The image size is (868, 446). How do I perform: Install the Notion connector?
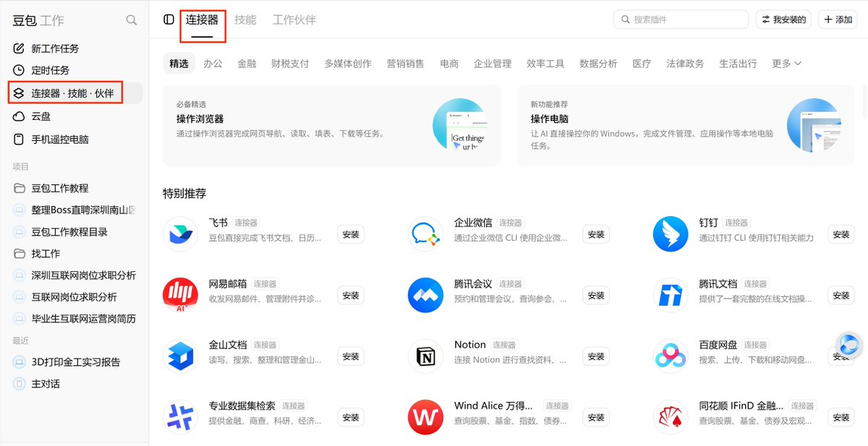pos(596,356)
